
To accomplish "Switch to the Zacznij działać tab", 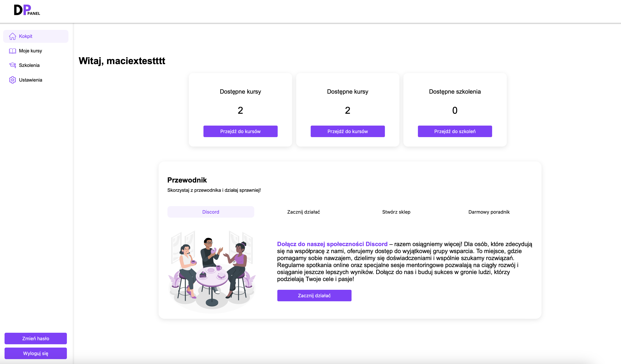I will click(x=304, y=212).
